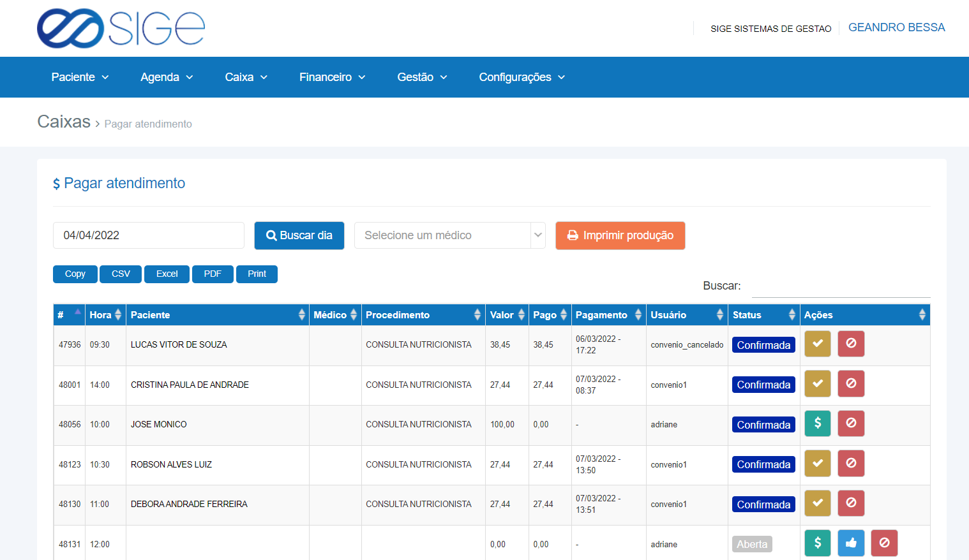Focus the Buscar search field

[841, 286]
